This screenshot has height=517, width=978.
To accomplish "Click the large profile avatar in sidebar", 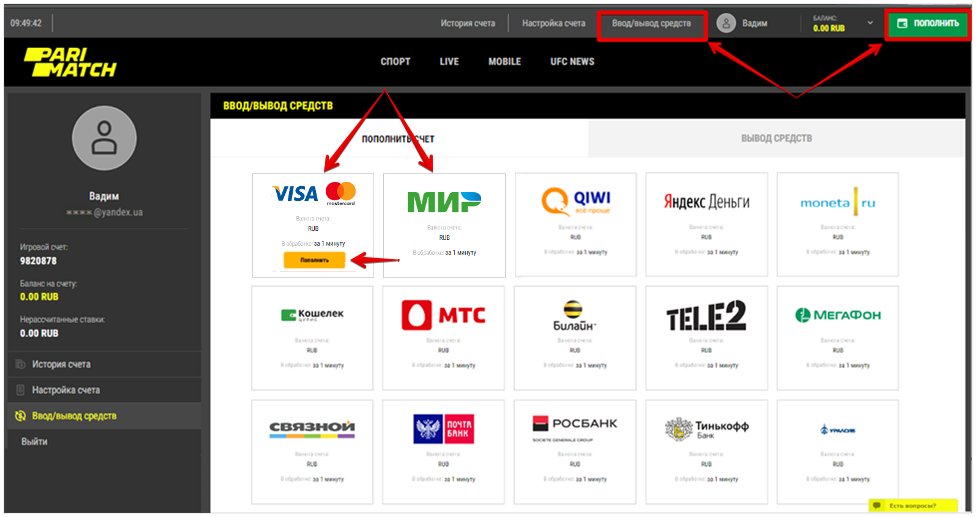I will (x=104, y=138).
